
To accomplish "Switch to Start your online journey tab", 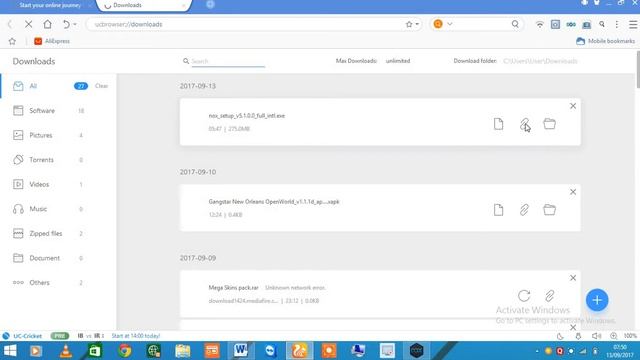I will coord(50,5).
